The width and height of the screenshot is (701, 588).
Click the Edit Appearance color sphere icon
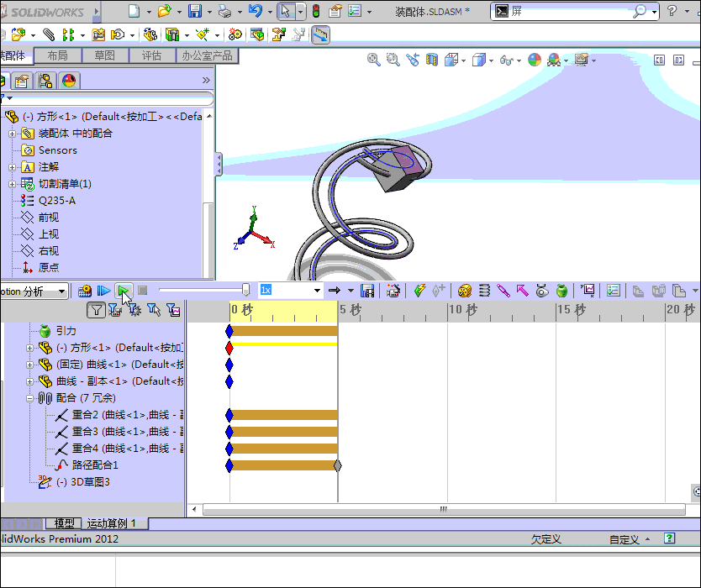click(x=535, y=60)
